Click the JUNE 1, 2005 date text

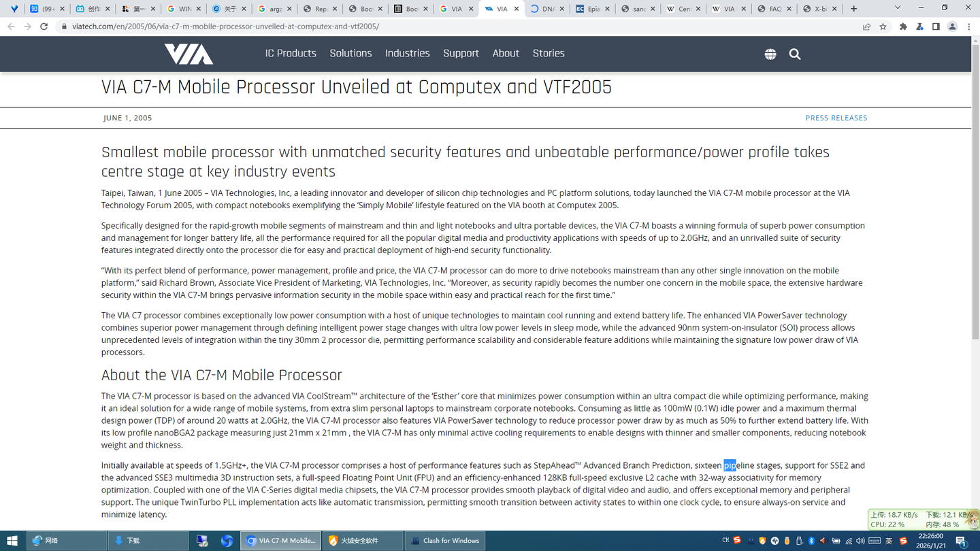click(x=128, y=118)
